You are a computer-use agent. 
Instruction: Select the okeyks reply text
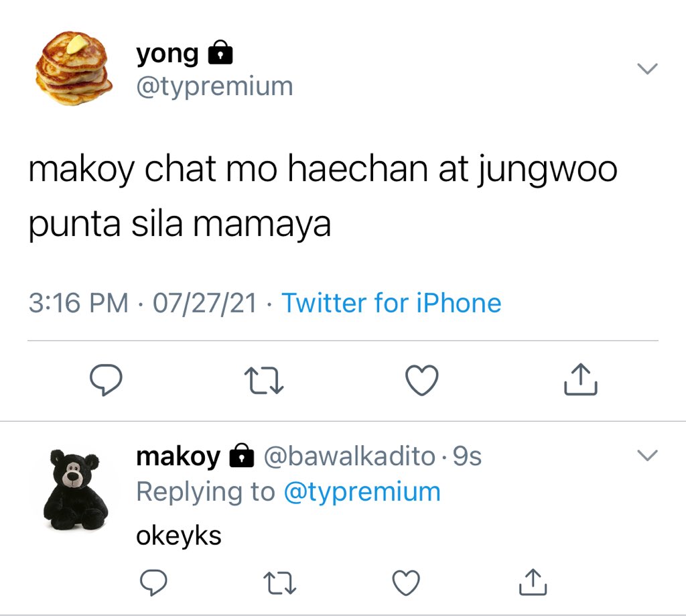179,536
